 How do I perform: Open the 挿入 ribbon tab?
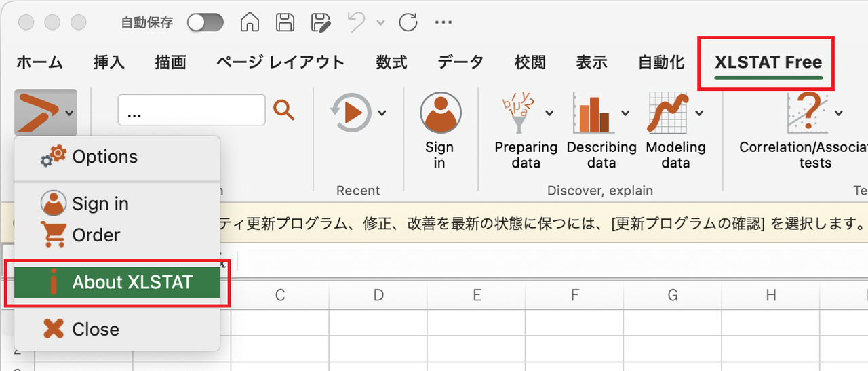point(109,62)
